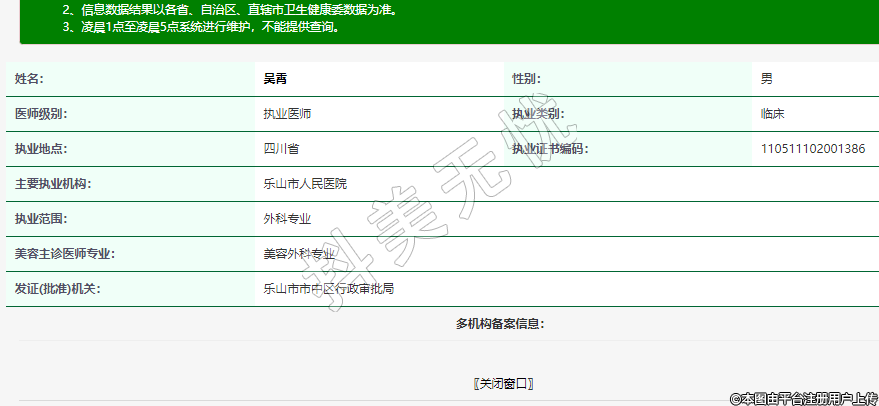Click the 乐山市市中区行政审批局 issuing authority
This screenshot has width=879, height=406.
pos(328,289)
